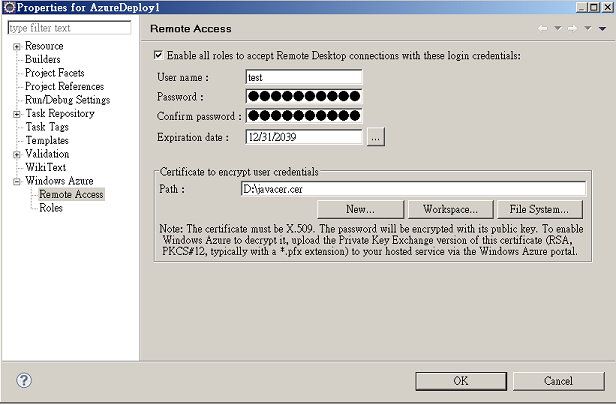Open the black view menu dropdown arrow

click(x=602, y=28)
